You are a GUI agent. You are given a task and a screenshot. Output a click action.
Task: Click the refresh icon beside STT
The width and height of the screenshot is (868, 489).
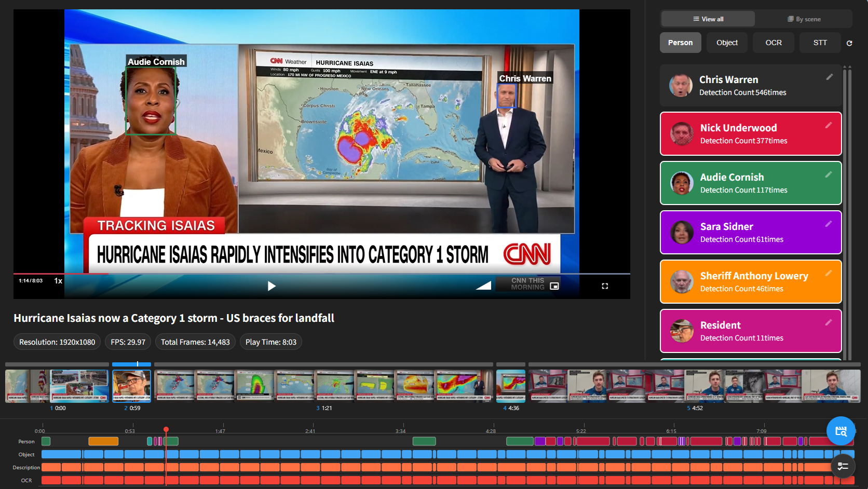[849, 43]
